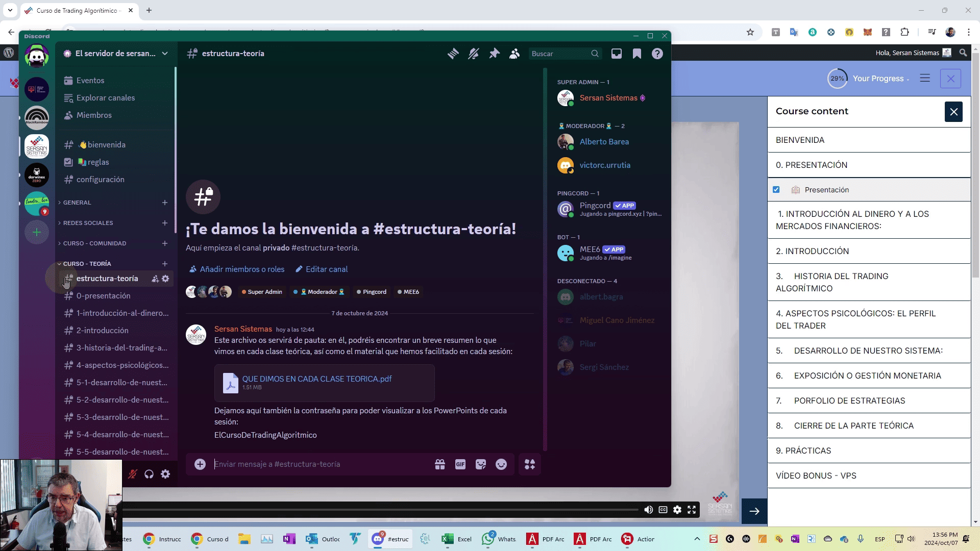This screenshot has width=980, height=551.
Task: Collapse the CURSO - TEORÍA category
Action: pos(87,264)
